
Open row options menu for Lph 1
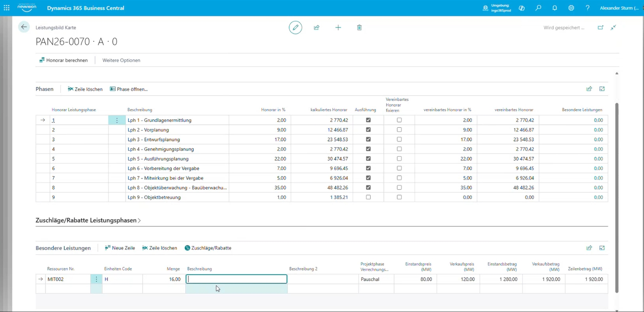pos(117,120)
